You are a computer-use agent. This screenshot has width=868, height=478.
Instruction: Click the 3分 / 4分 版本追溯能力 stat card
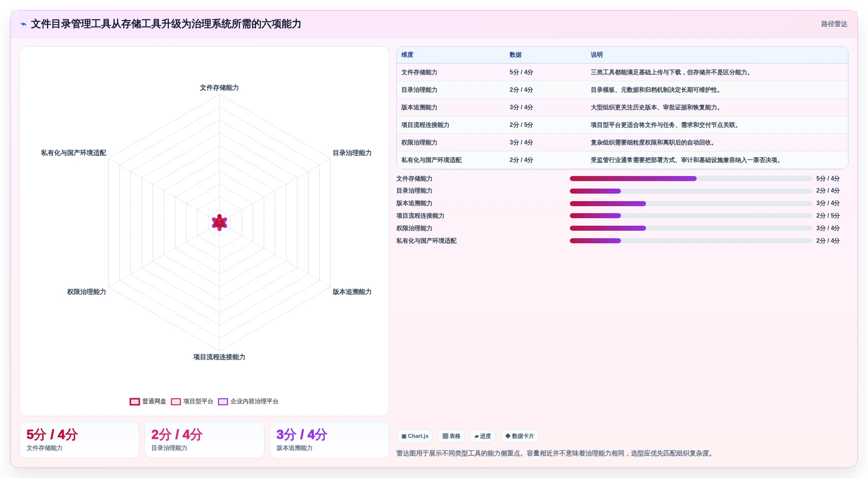pos(329,440)
